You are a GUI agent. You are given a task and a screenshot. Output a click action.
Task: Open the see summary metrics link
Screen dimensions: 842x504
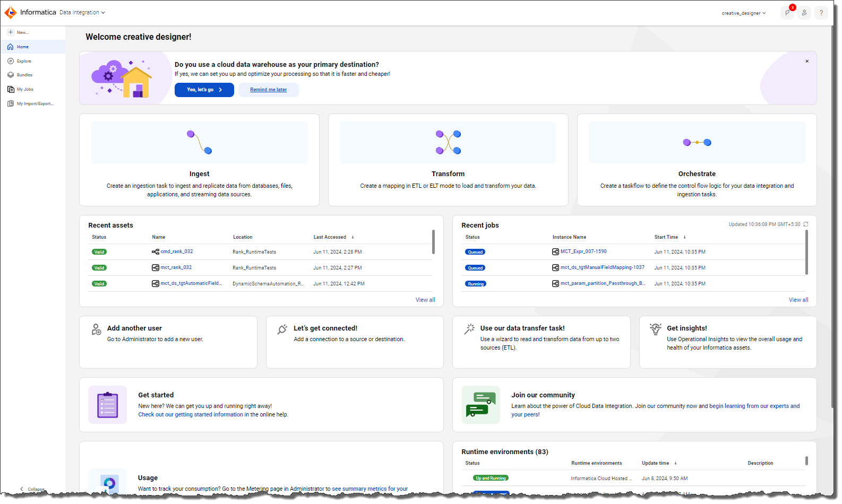[370, 489]
